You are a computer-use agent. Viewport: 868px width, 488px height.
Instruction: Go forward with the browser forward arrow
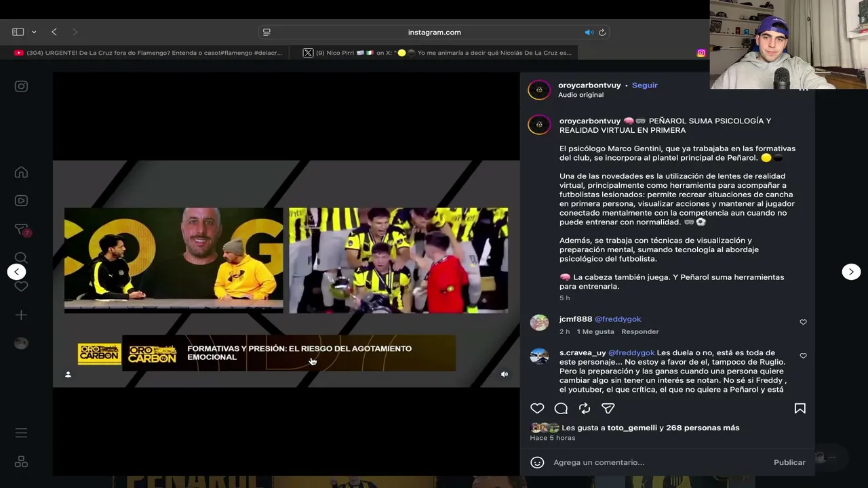coord(75,32)
